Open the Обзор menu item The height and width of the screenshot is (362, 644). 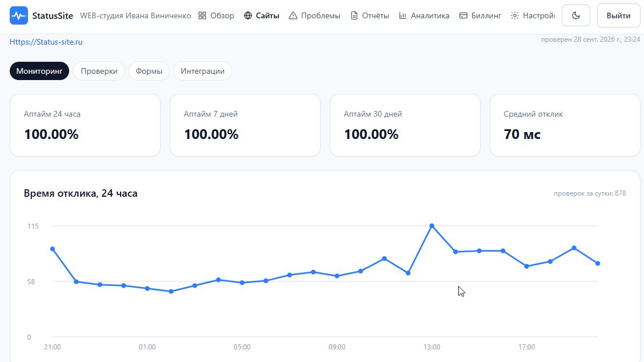(216, 15)
